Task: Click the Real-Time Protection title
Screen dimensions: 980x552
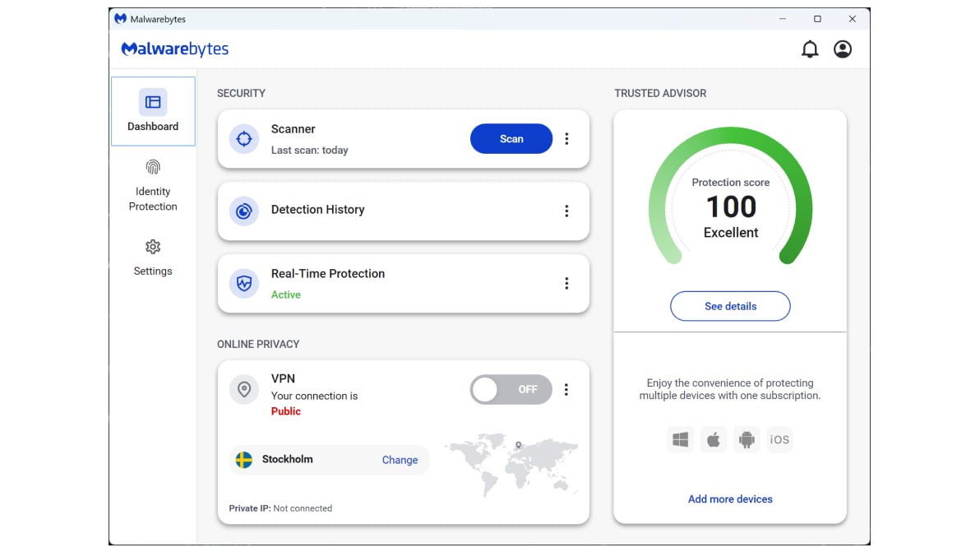Action: coord(328,274)
